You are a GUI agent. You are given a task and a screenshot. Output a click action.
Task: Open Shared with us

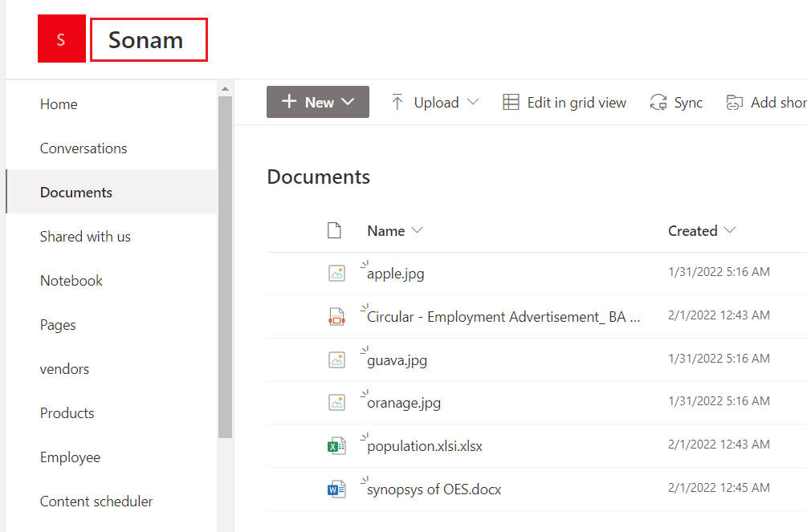(85, 237)
